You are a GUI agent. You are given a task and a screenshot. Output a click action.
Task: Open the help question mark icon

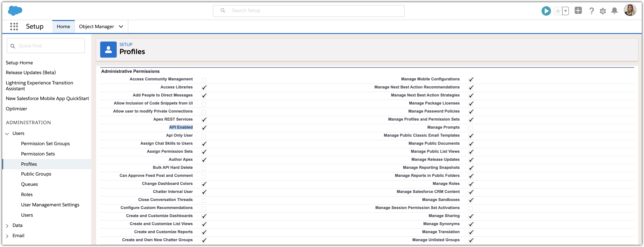[x=591, y=11]
